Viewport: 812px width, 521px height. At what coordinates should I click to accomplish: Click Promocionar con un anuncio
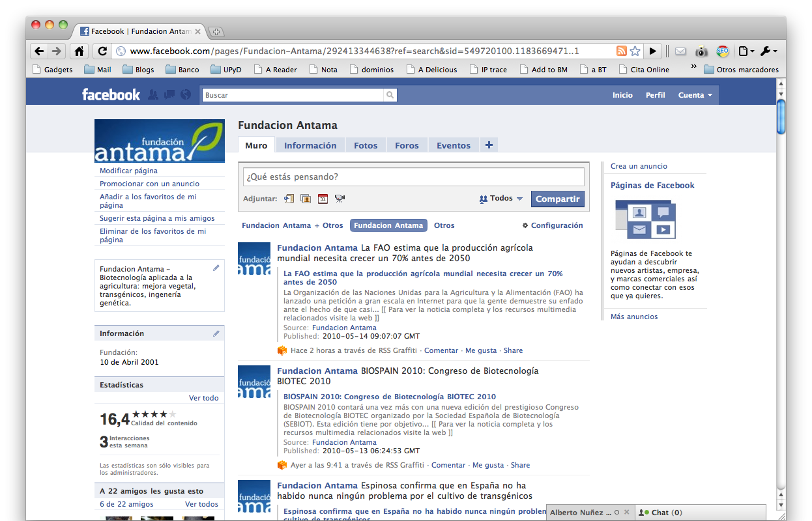point(149,184)
